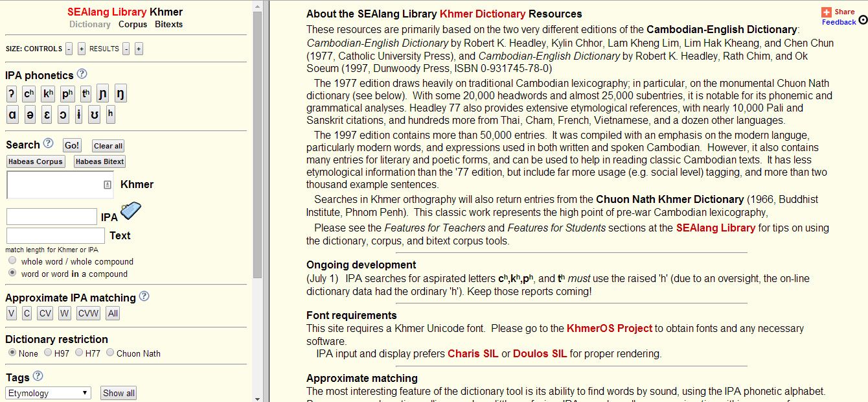Viewport: 868px width, 402px height.
Task: Click the Share link text
Action: [x=844, y=12]
